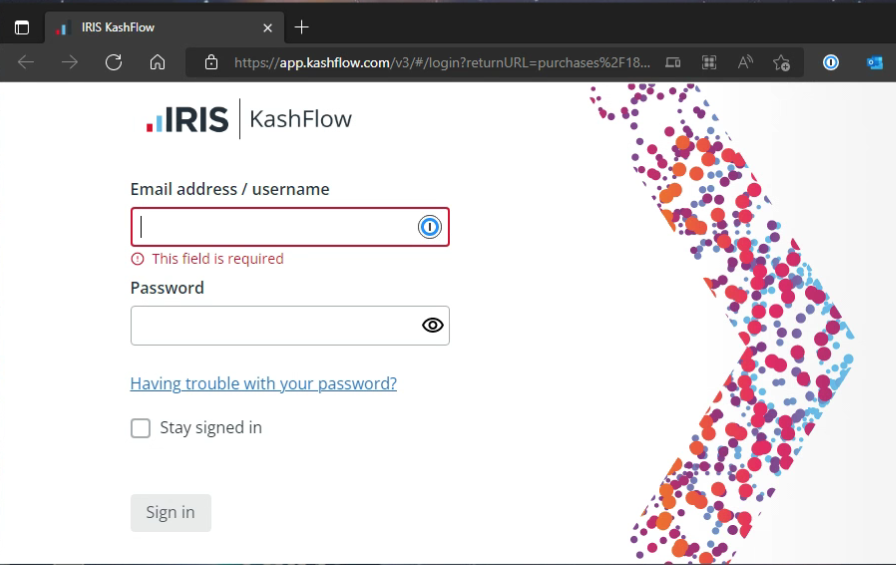Viewport: 896px width, 565px height.
Task: Open the 1Password extension in toolbar
Action: pyautogui.click(x=831, y=62)
